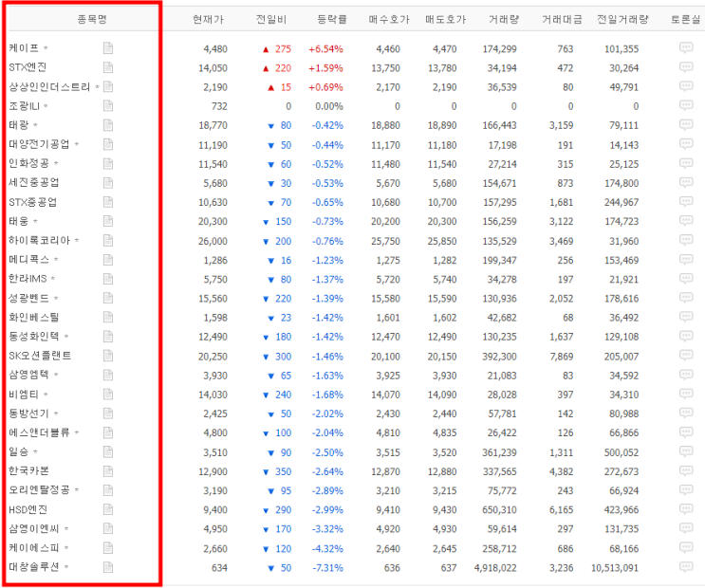Open stock link 삼영엠텍
The width and height of the screenshot is (705, 588).
tap(28, 375)
